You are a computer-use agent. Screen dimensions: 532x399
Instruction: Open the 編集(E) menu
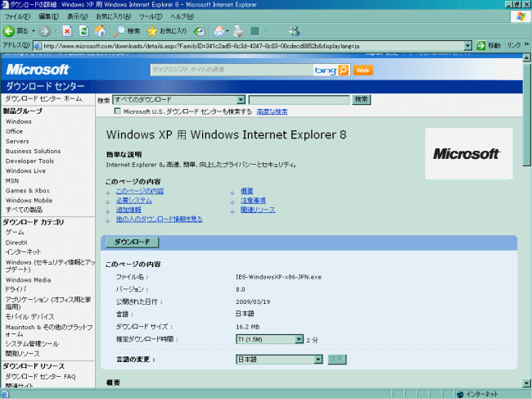[48, 16]
